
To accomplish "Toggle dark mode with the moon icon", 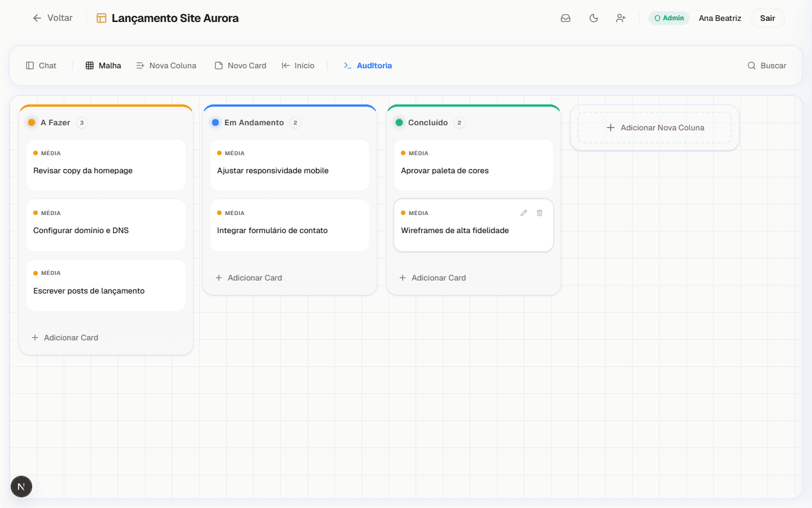I will [x=593, y=18].
